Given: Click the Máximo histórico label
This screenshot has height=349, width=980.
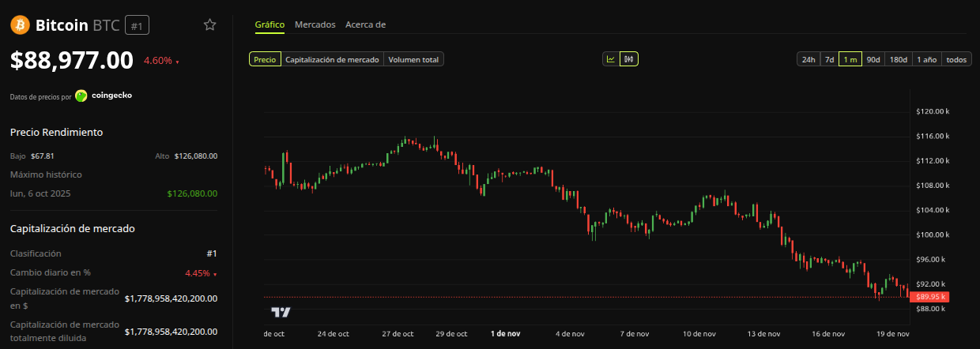Looking at the screenshot, I should pyautogui.click(x=46, y=174).
